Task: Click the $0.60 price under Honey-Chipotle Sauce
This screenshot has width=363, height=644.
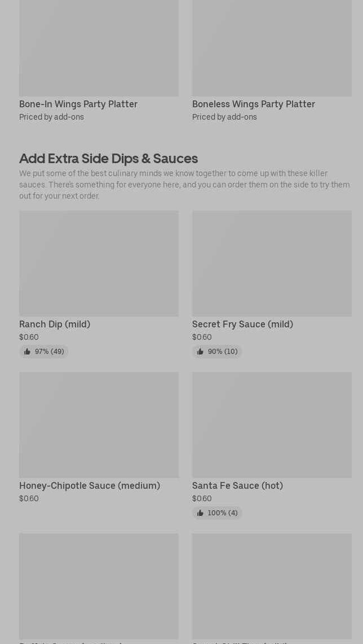Action: tap(29, 499)
